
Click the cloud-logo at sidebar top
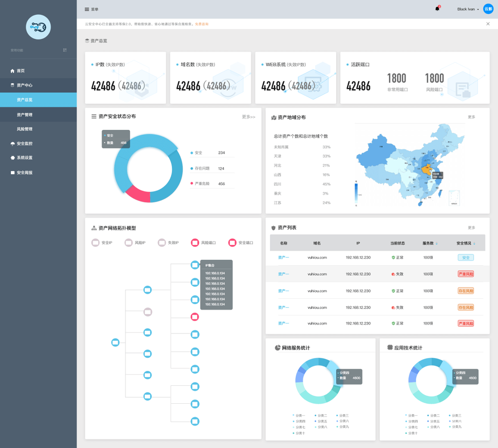(38, 27)
